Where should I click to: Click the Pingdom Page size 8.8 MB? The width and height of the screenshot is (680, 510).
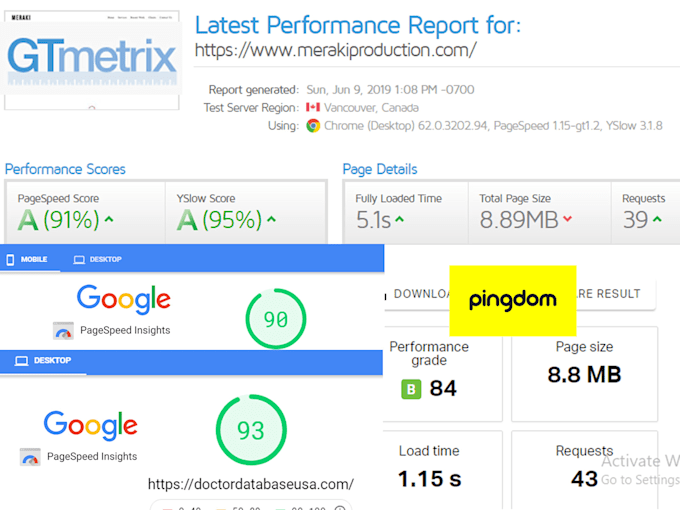[x=584, y=375]
